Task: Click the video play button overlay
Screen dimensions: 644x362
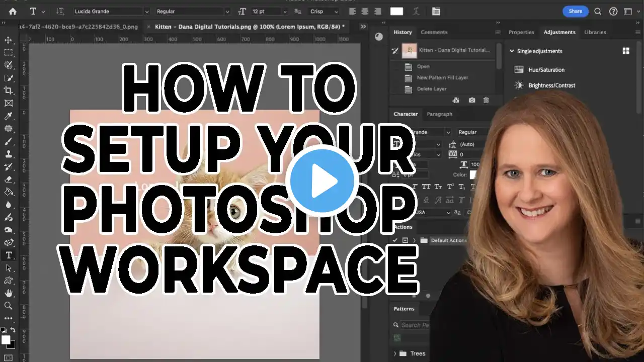Action: tap(322, 181)
